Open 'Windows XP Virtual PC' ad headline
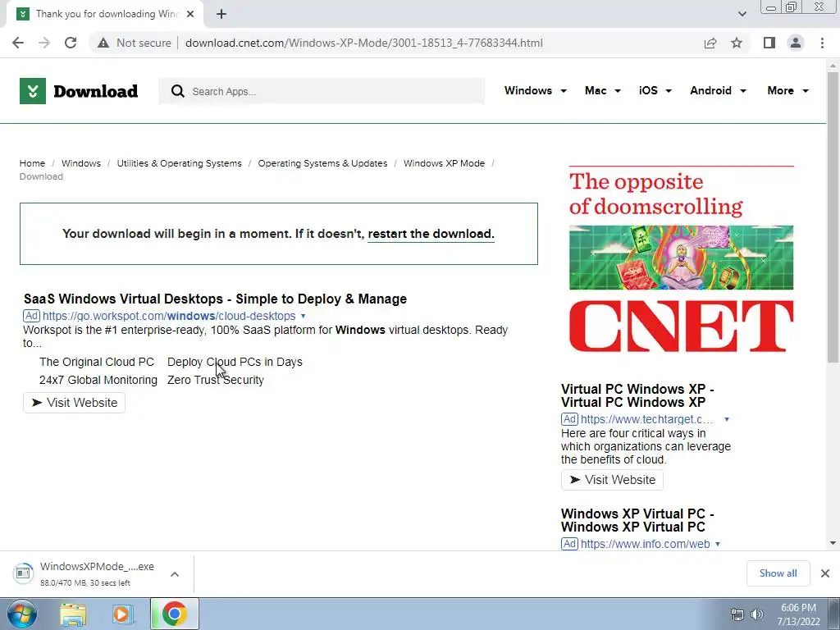 pyautogui.click(x=637, y=520)
